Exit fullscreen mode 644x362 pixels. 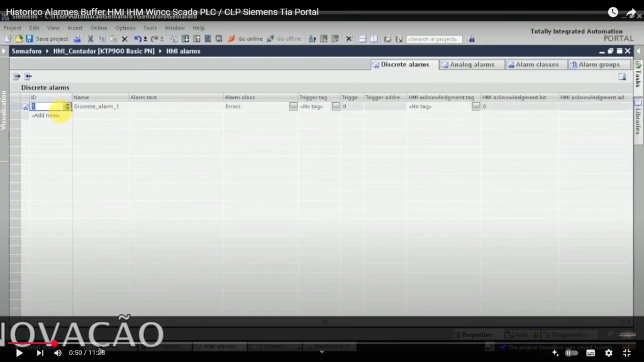coord(627,353)
